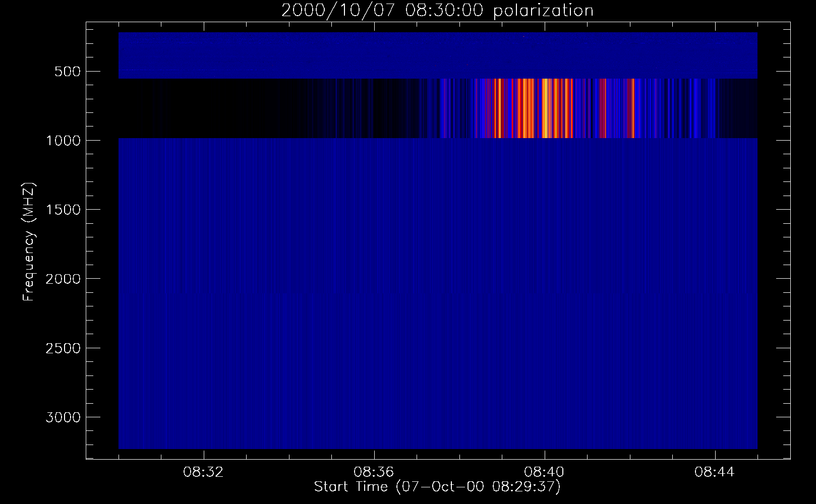
Task: Click the bright yellow burst near 08:40
Action: pyautogui.click(x=547, y=108)
